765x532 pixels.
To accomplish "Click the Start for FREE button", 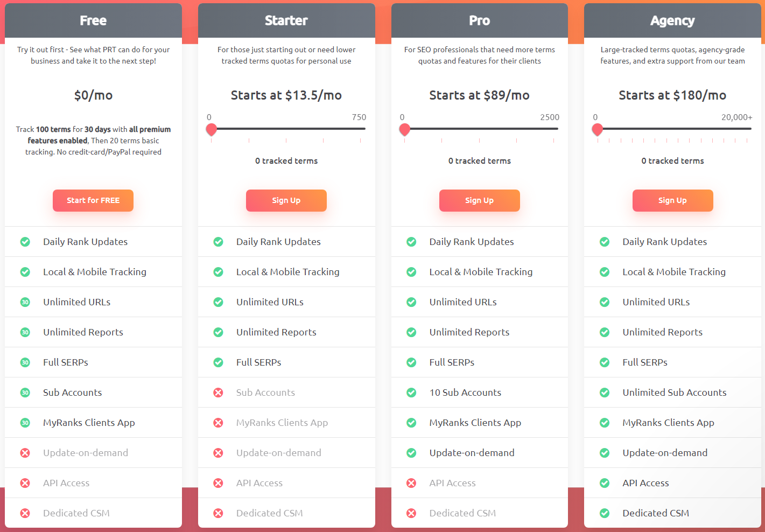I will (93, 200).
